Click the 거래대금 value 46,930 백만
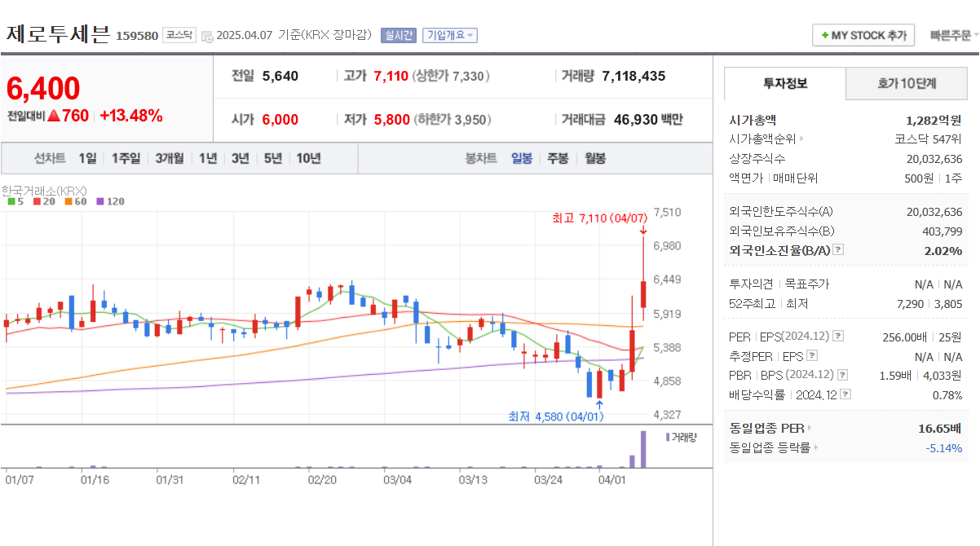The image size is (980, 546). coord(648,120)
